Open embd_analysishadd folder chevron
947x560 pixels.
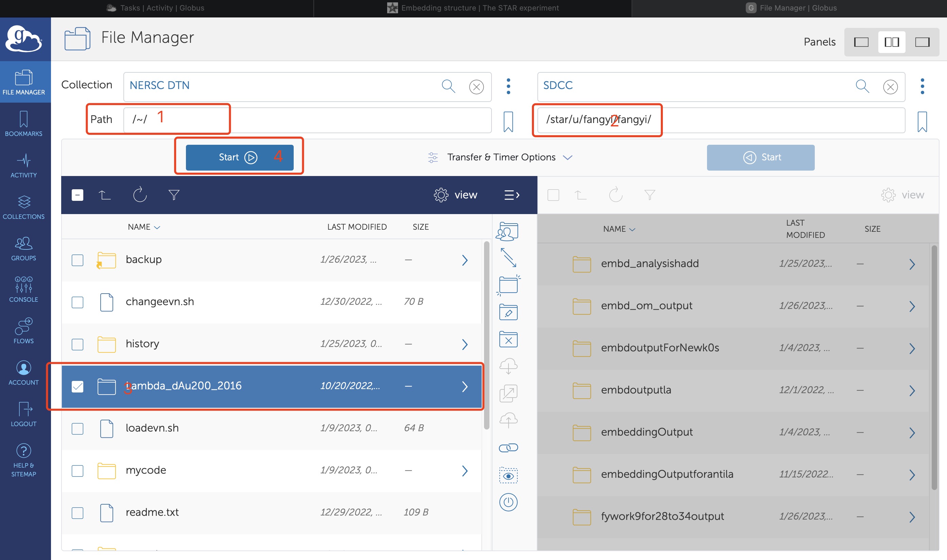[x=912, y=264]
